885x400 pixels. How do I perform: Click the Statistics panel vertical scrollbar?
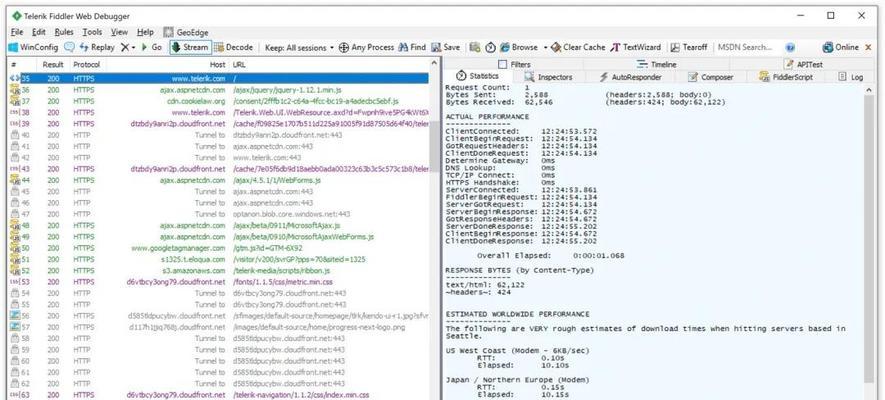pyautogui.click(x=869, y=237)
